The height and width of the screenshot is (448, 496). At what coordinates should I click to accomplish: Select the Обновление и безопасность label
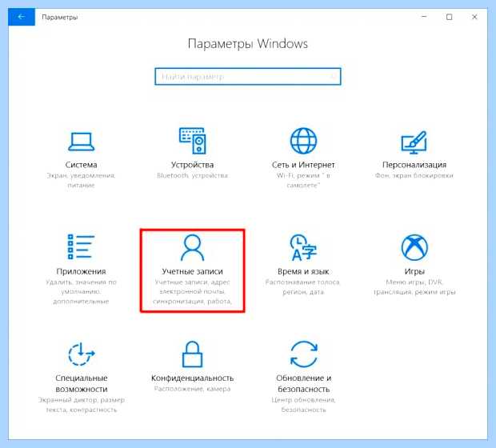click(x=304, y=383)
